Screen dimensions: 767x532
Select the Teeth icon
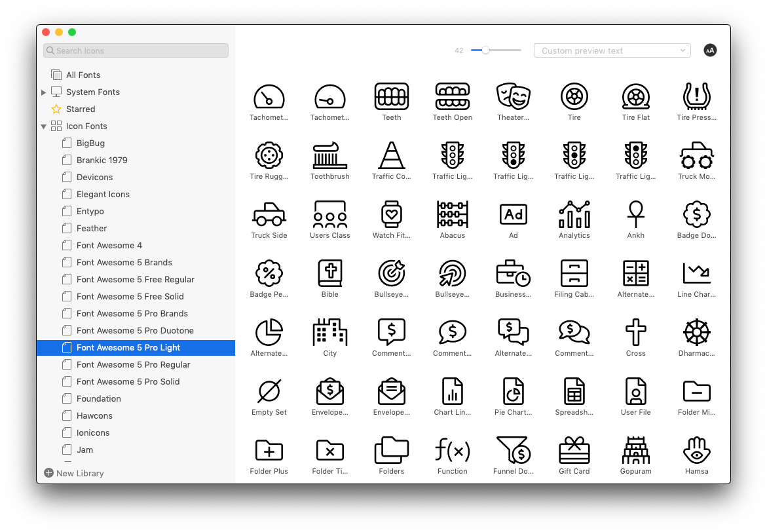(391, 95)
